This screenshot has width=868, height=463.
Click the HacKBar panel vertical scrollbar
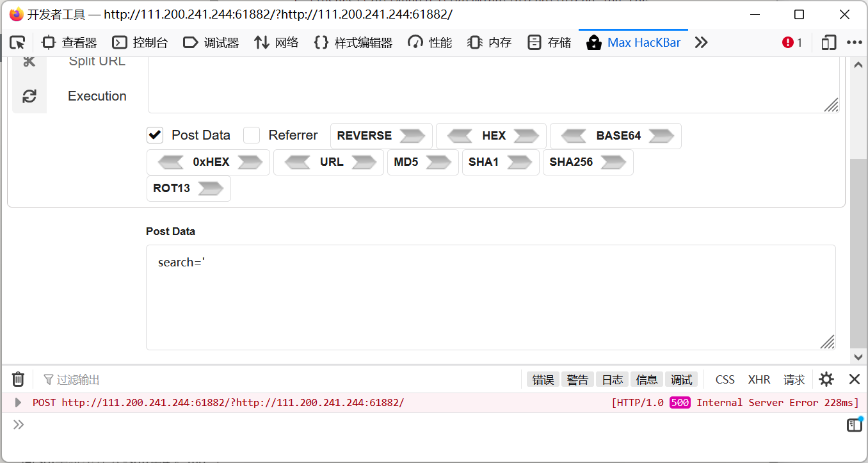[858, 252]
